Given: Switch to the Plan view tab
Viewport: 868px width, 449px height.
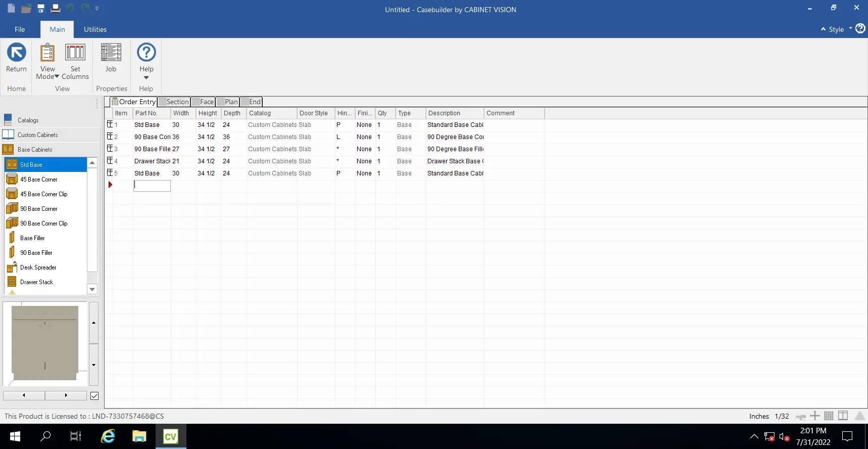Looking at the screenshot, I should point(228,102).
